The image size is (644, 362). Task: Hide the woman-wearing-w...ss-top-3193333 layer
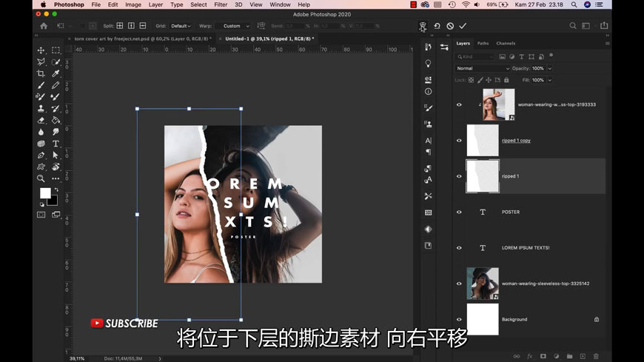tap(459, 105)
